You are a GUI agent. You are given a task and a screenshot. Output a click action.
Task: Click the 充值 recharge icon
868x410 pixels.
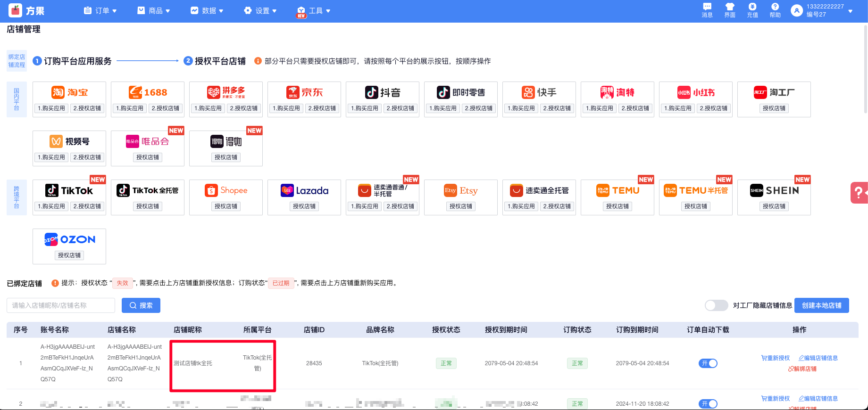tap(752, 10)
